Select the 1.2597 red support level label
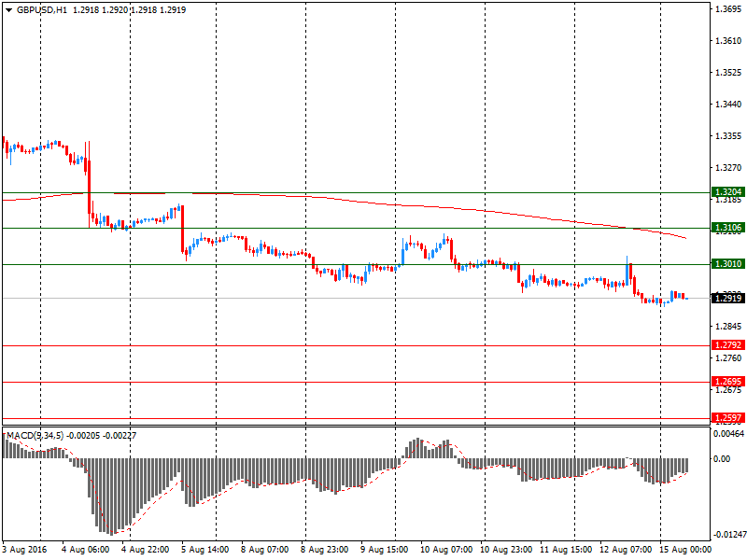This screenshot has height=560, width=747. point(728,417)
